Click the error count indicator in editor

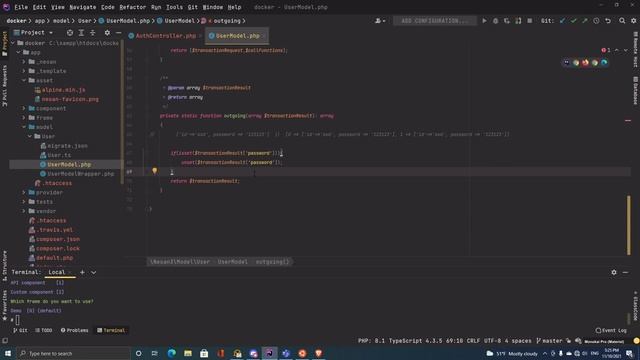click(606, 50)
